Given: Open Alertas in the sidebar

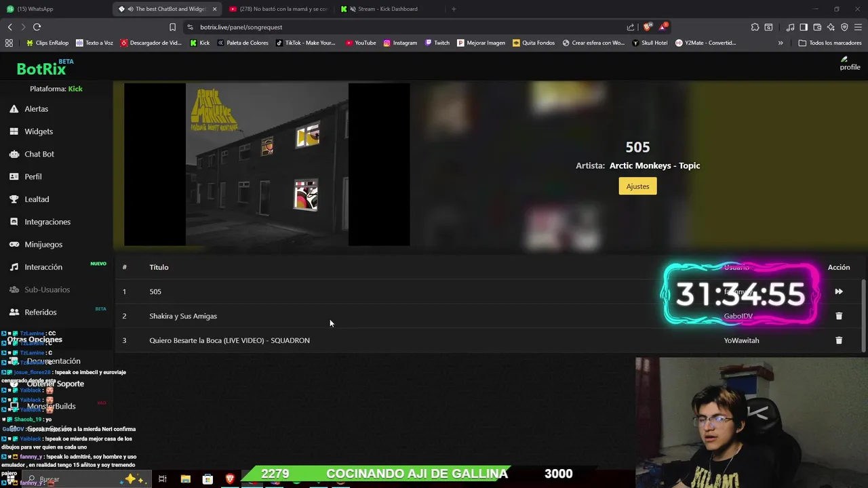Looking at the screenshot, I should [x=36, y=108].
